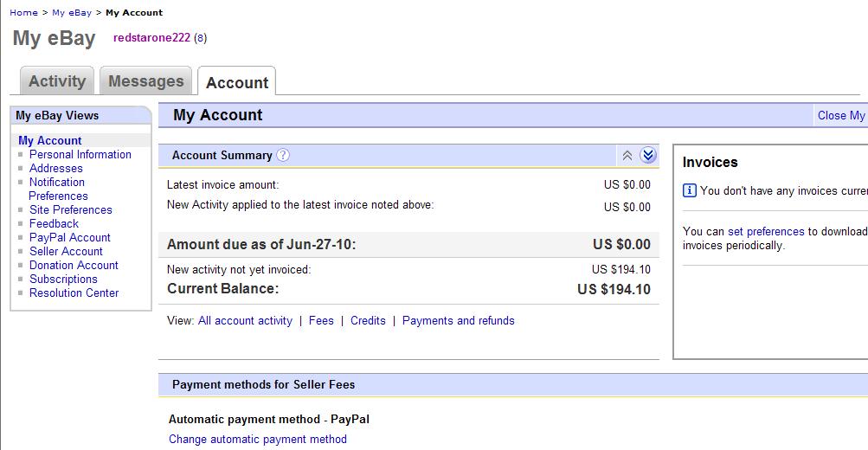Open Feedback in sidebar
The height and width of the screenshot is (450, 868).
click(x=54, y=223)
